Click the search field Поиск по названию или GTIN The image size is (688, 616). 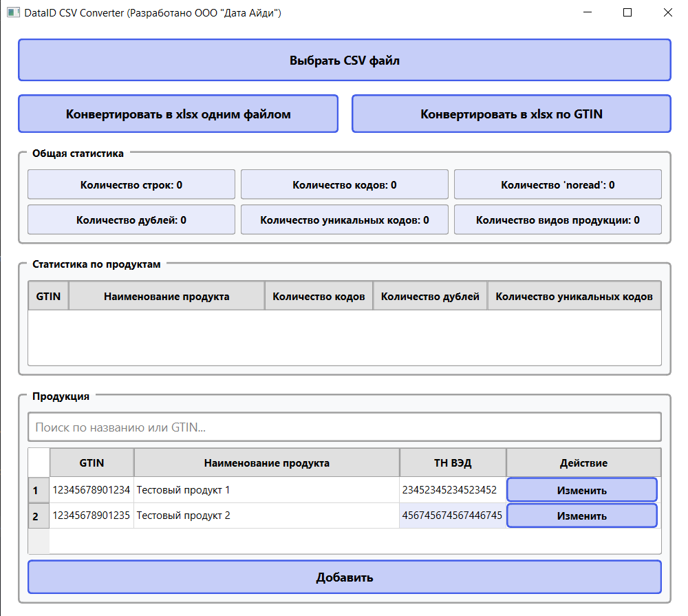(x=343, y=427)
